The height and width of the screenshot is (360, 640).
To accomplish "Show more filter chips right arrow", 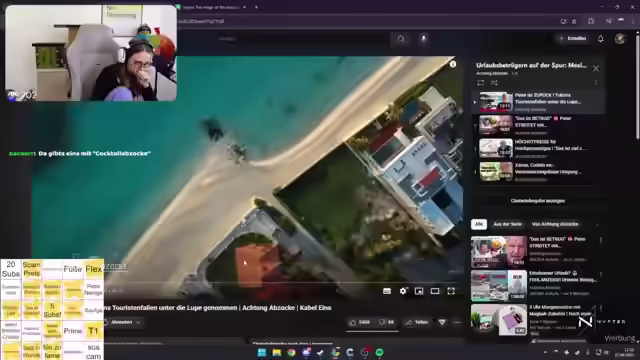I will coord(597,224).
